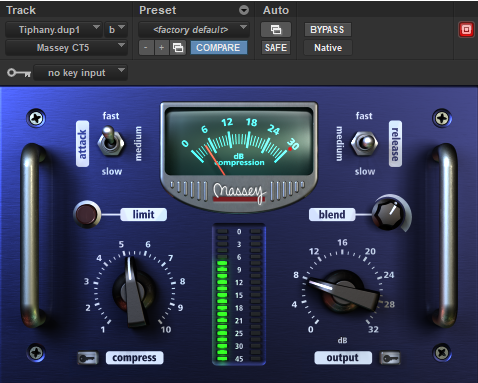Click the blend label
The height and width of the screenshot is (383, 478).
[x=332, y=214]
